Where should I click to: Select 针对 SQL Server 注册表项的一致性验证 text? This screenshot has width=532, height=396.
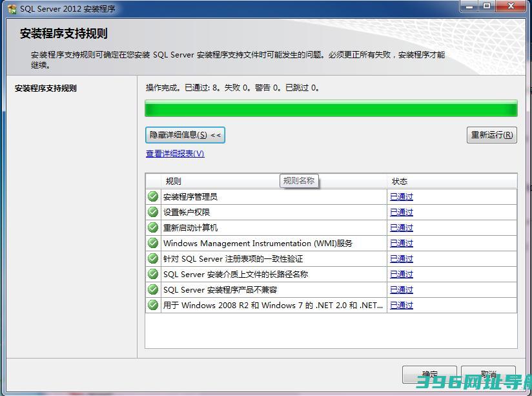point(233,259)
